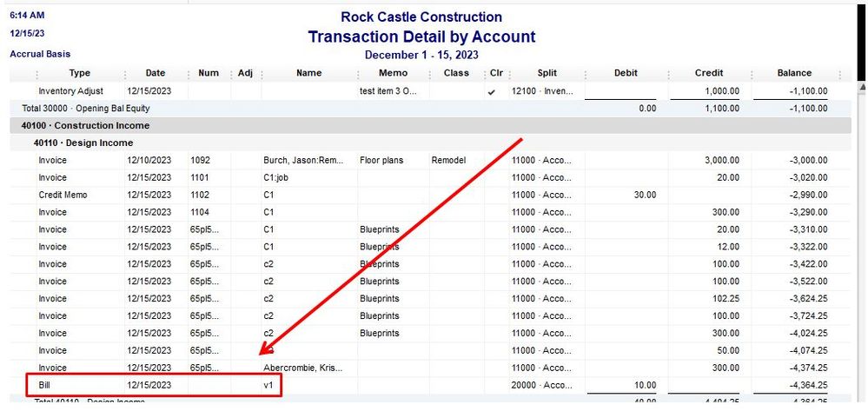The width and height of the screenshot is (868, 418).
Task: Click the Split column header
Action: coord(547,73)
